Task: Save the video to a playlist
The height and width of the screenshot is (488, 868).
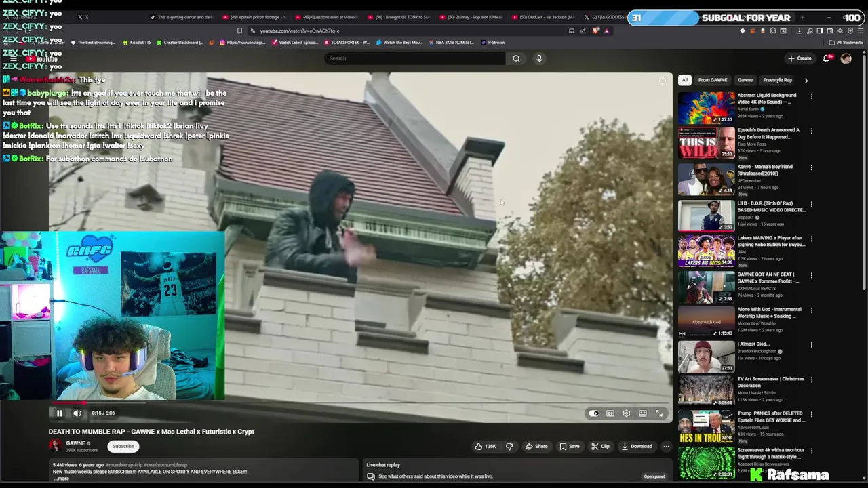Action: click(x=570, y=446)
